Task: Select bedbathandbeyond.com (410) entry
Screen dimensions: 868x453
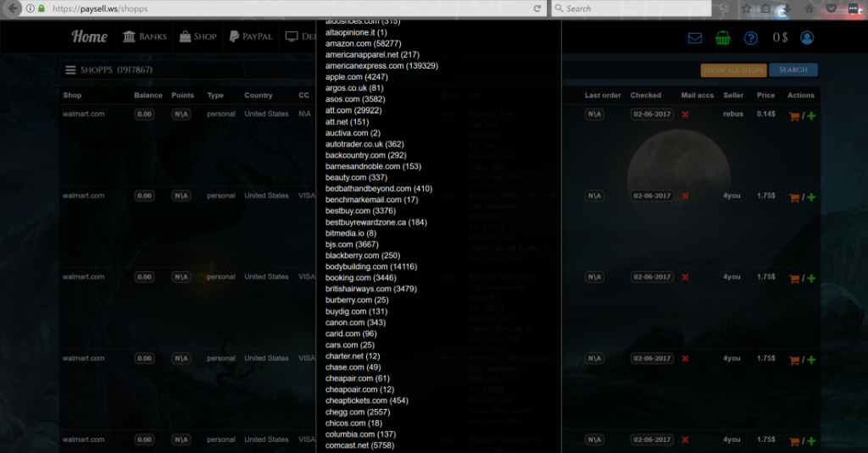Action: tap(379, 189)
